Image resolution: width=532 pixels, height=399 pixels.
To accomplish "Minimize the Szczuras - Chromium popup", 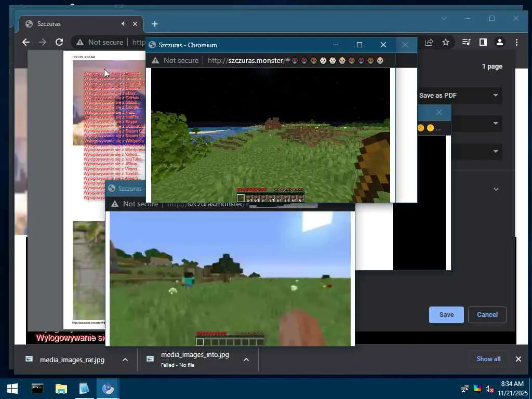I will [x=336, y=45].
